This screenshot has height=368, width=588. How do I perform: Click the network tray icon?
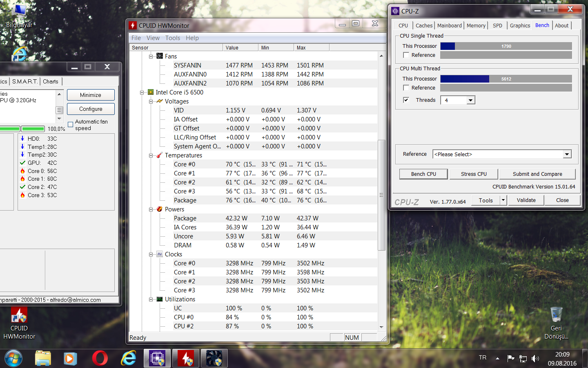523,359
